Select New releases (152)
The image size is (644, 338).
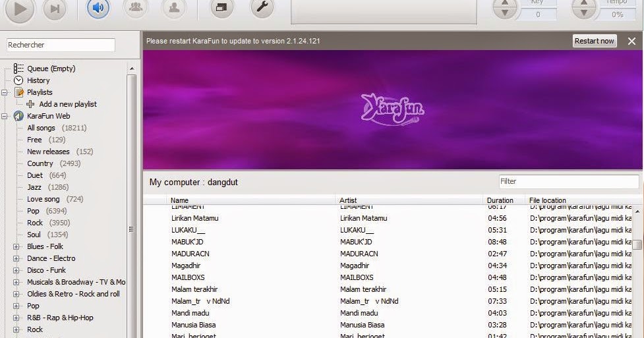click(60, 152)
